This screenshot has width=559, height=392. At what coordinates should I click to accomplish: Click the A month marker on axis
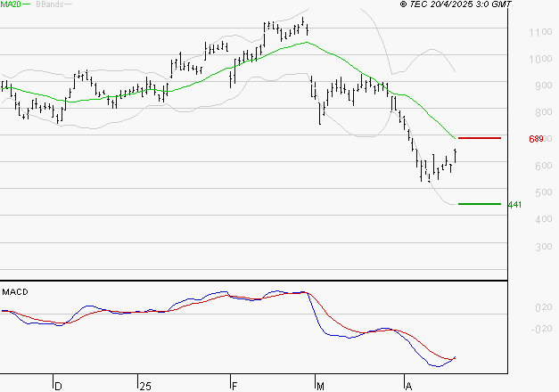click(409, 387)
